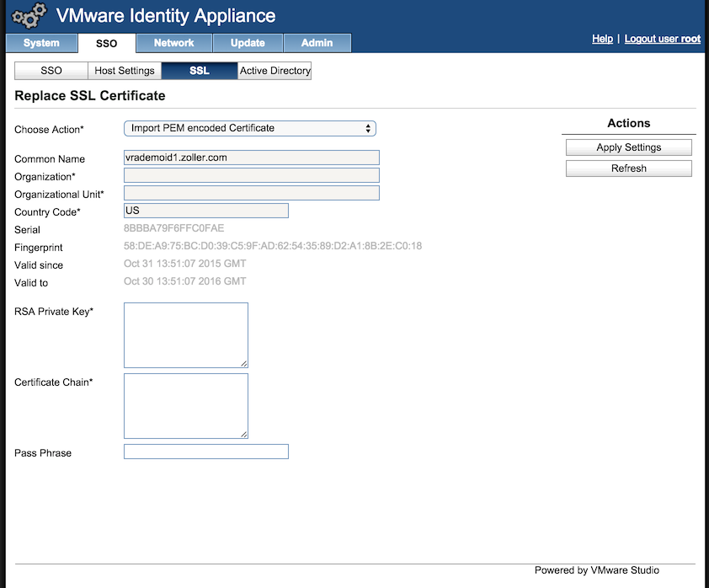Click the Pass Phrase input field
Image resolution: width=709 pixels, height=588 pixels.
[x=205, y=452]
